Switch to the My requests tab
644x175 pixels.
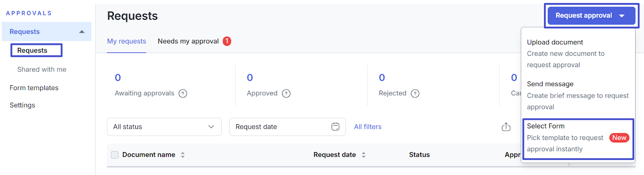click(126, 41)
